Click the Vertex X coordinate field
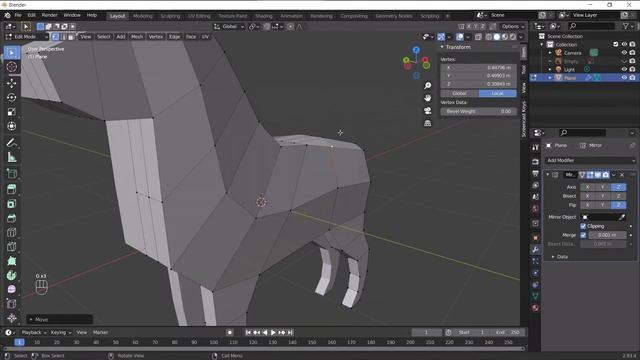Image resolution: width=640 pixels, height=360 pixels. point(478,68)
